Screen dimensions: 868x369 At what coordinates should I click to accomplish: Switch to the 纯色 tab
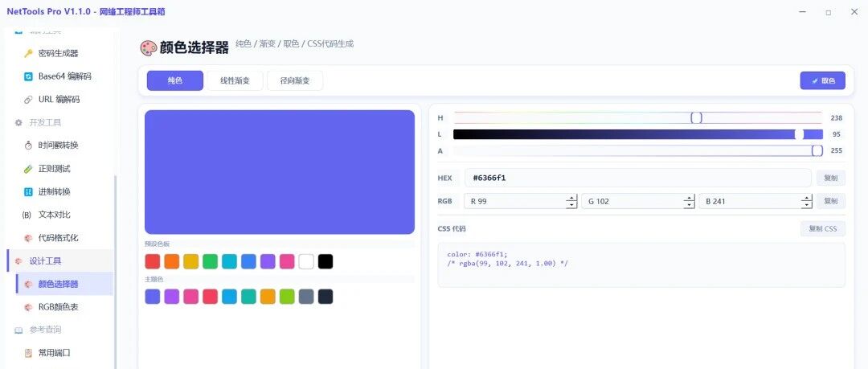click(175, 80)
